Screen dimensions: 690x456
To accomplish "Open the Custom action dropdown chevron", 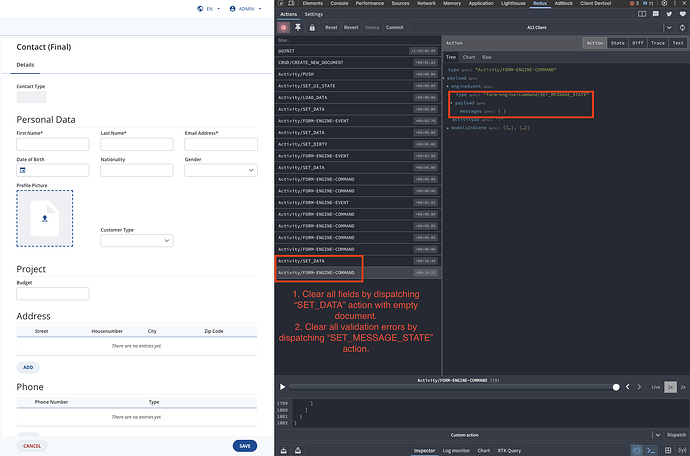I will 658,435.
